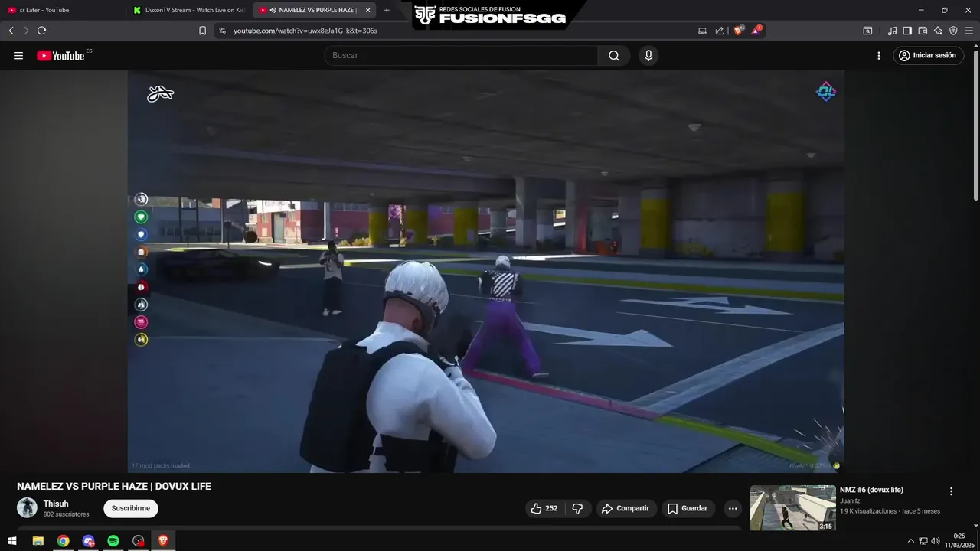Open the NMZ #6 (dovux life) title

pyautogui.click(x=871, y=490)
